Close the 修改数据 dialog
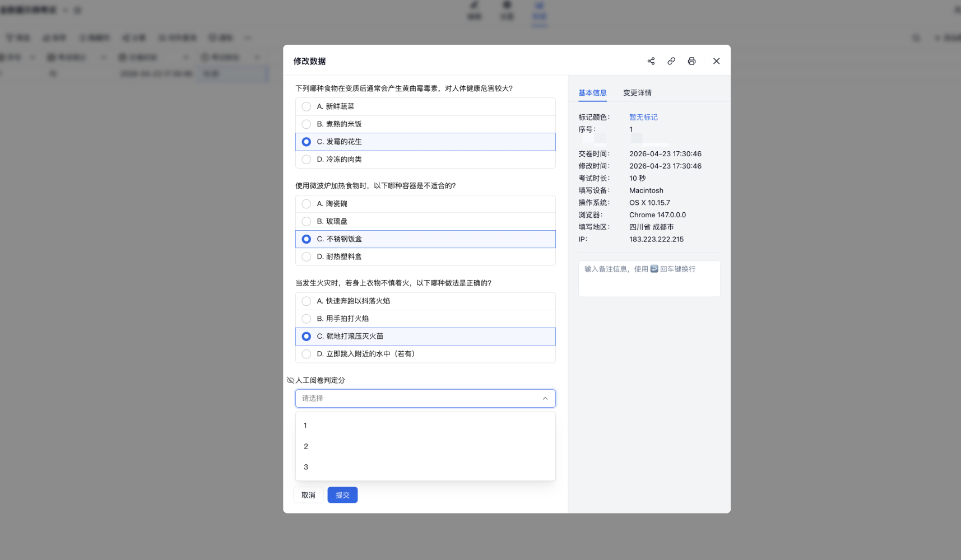This screenshot has width=961, height=560. coord(716,61)
